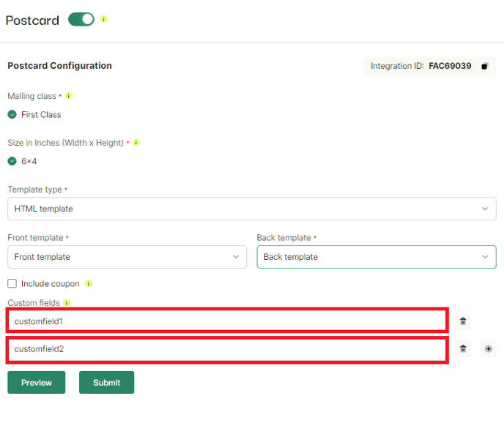Click Size in Inches info icon

[136, 142]
